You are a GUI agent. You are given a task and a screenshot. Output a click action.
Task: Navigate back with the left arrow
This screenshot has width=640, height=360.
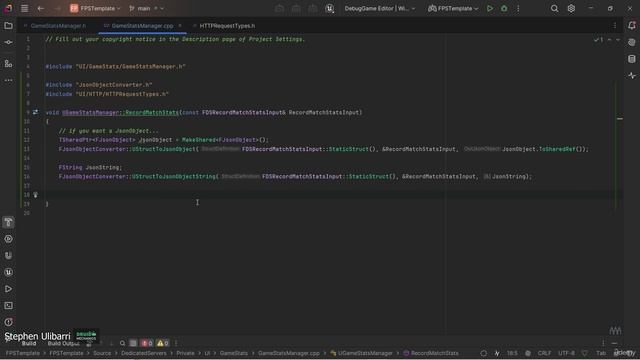[40, 8]
